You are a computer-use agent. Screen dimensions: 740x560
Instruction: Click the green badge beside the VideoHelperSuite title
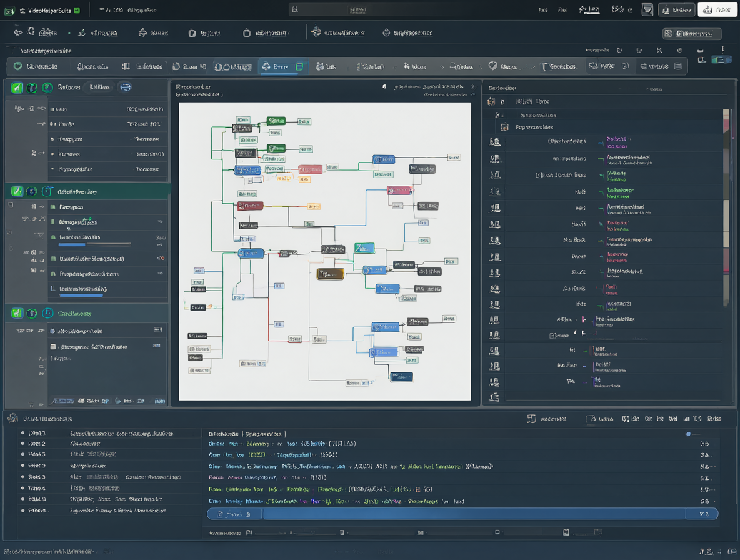tap(77, 10)
